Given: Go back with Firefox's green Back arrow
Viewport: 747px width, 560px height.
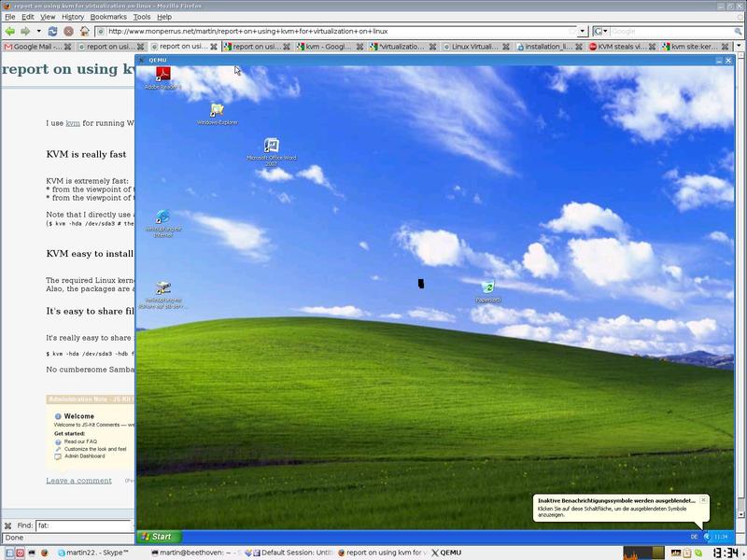Looking at the screenshot, I should (9, 32).
